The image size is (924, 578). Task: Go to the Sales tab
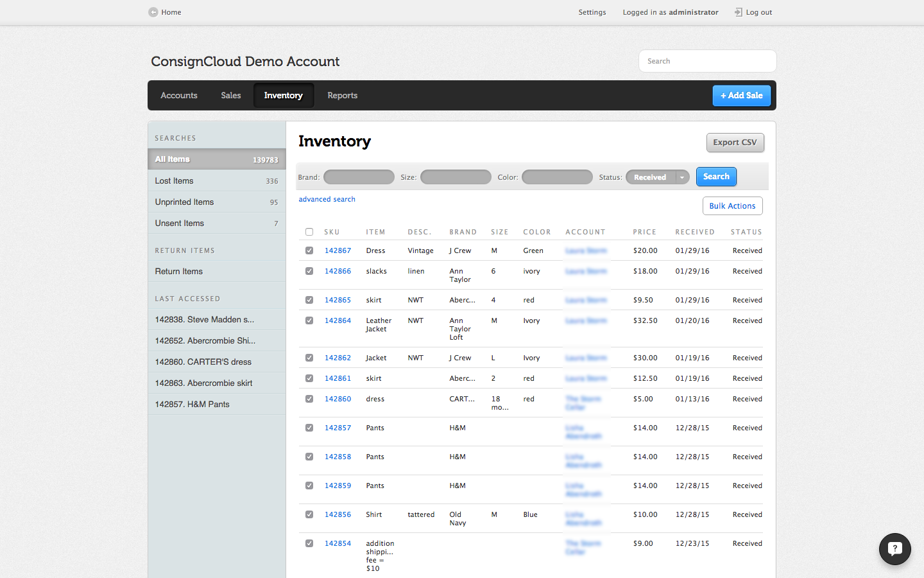(231, 96)
